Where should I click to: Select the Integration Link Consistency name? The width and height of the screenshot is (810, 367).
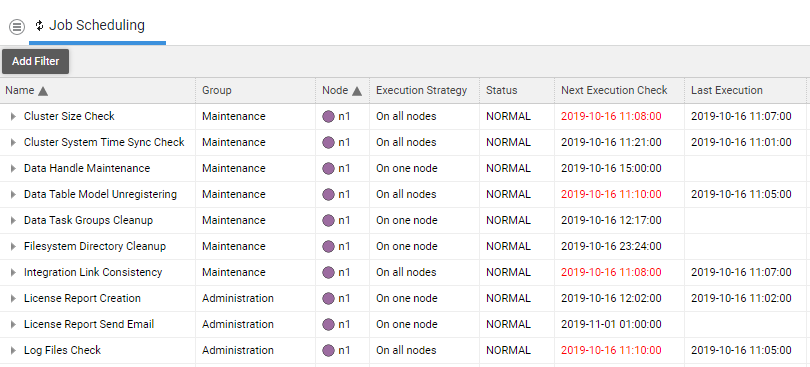tap(93, 272)
